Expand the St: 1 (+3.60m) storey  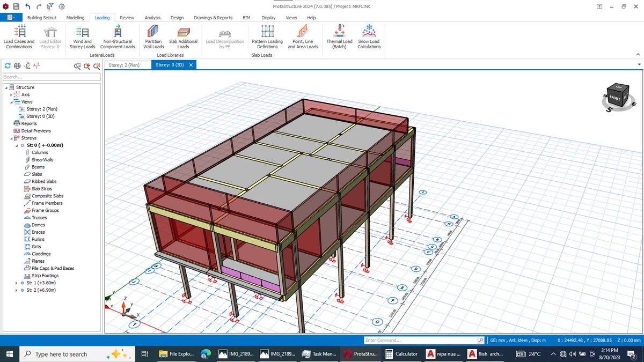pyautogui.click(x=16, y=283)
